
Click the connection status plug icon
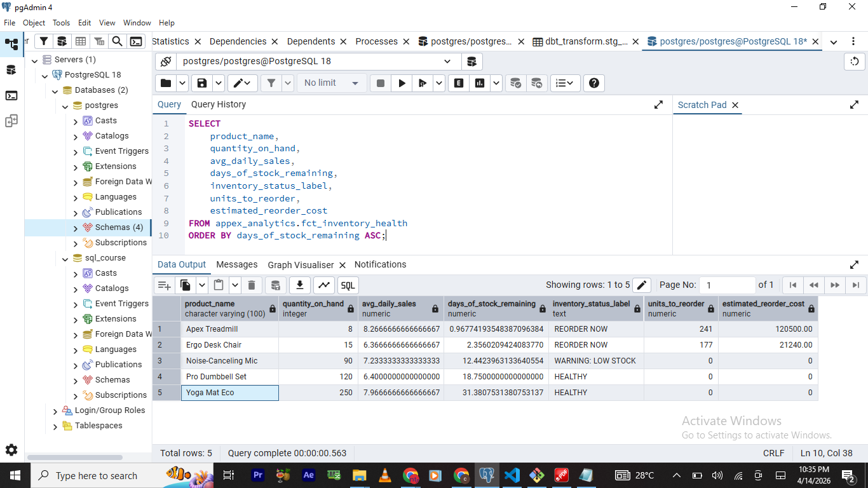[x=166, y=62]
